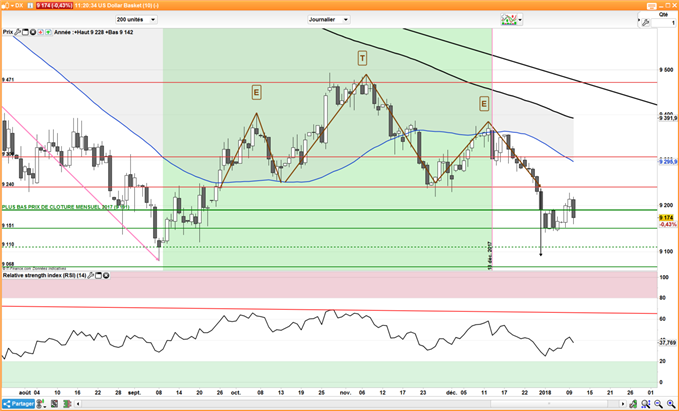Click the T label on the chart head
This screenshot has width=679, height=411.
pyautogui.click(x=362, y=58)
